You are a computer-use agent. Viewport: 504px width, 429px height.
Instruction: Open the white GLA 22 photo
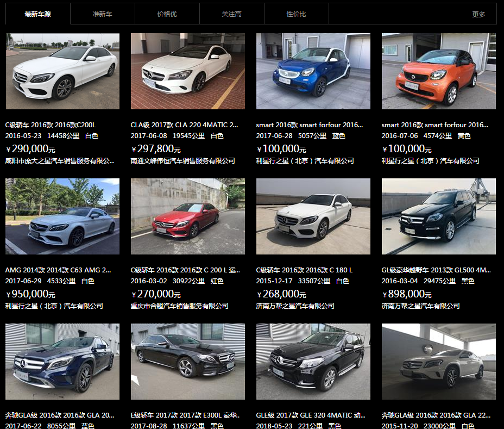pyautogui.click(x=439, y=362)
